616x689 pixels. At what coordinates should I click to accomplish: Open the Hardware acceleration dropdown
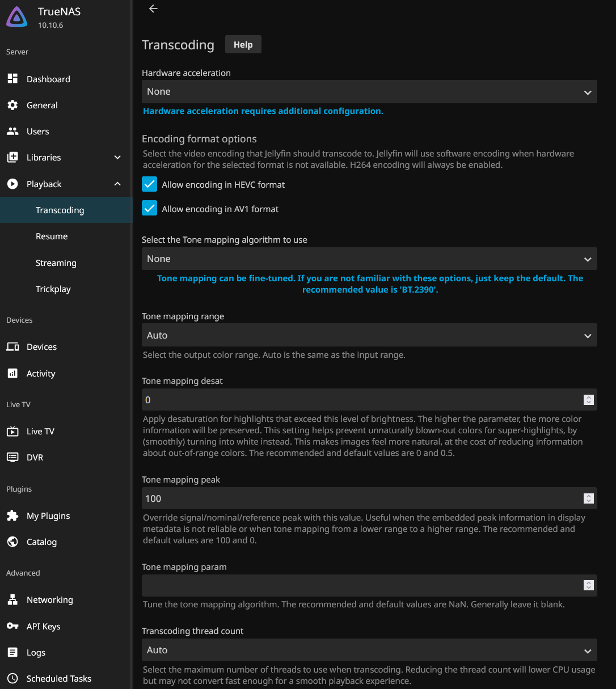click(x=369, y=92)
